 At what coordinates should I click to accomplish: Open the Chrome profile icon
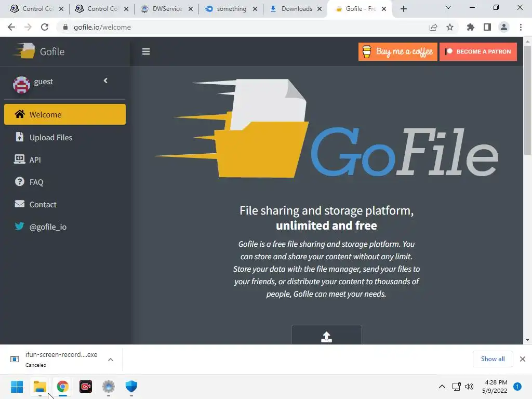click(504, 27)
